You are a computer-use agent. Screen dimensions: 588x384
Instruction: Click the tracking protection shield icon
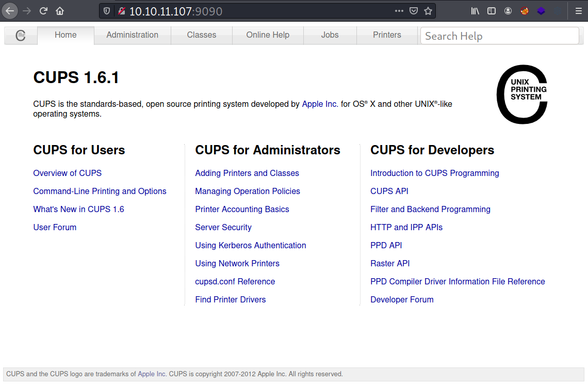[x=107, y=10]
